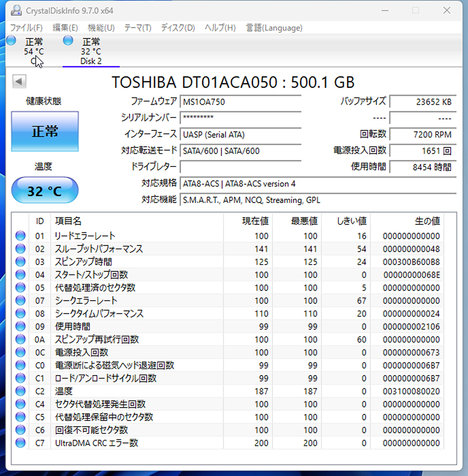This screenshot has width=468, height=476.
Task: Click the empty drive letter field
Action: pyautogui.click(x=241, y=167)
